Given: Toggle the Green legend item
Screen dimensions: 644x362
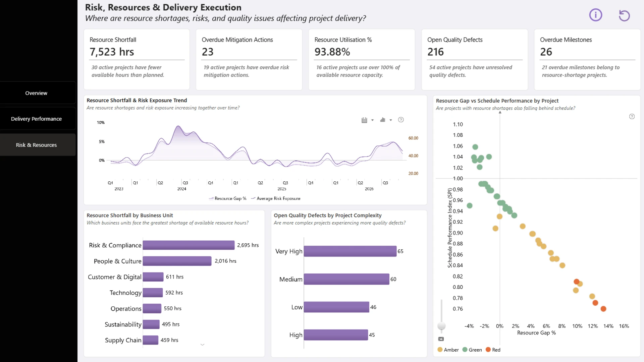Looking at the screenshot, I should [472, 350].
